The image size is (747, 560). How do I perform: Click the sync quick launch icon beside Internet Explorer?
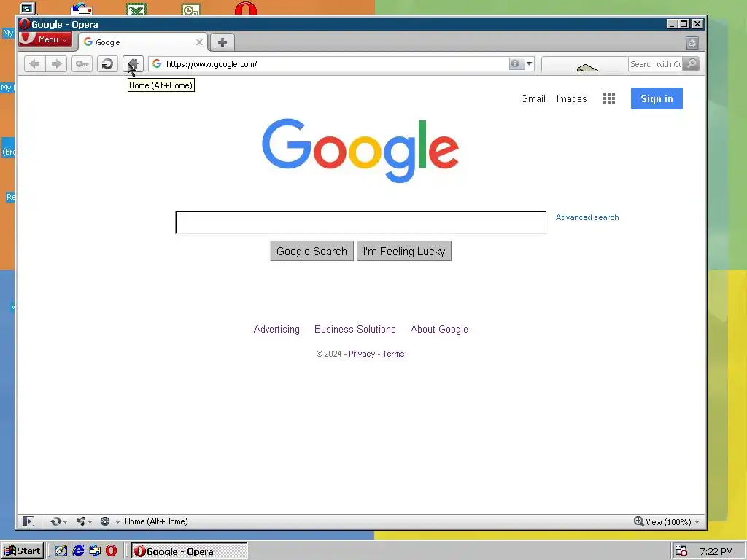coord(95,551)
